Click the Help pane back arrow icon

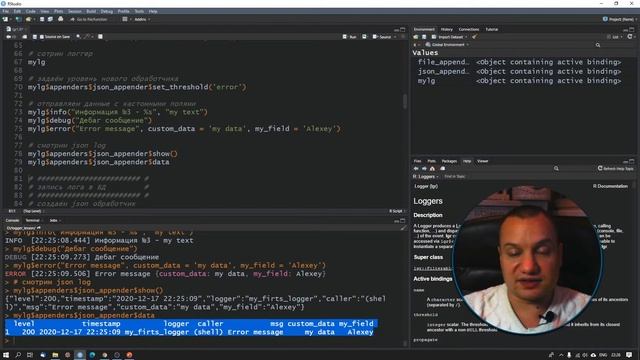pos(416,169)
